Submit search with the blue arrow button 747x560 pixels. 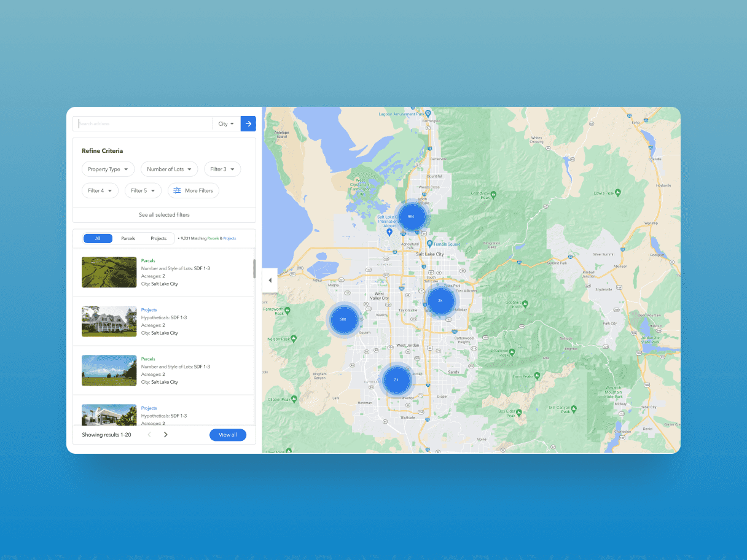point(248,123)
